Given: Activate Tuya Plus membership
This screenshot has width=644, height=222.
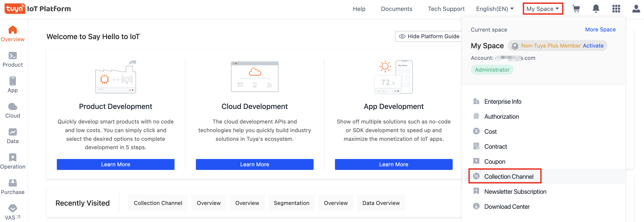Looking at the screenshot, I should tap(594, 45).
